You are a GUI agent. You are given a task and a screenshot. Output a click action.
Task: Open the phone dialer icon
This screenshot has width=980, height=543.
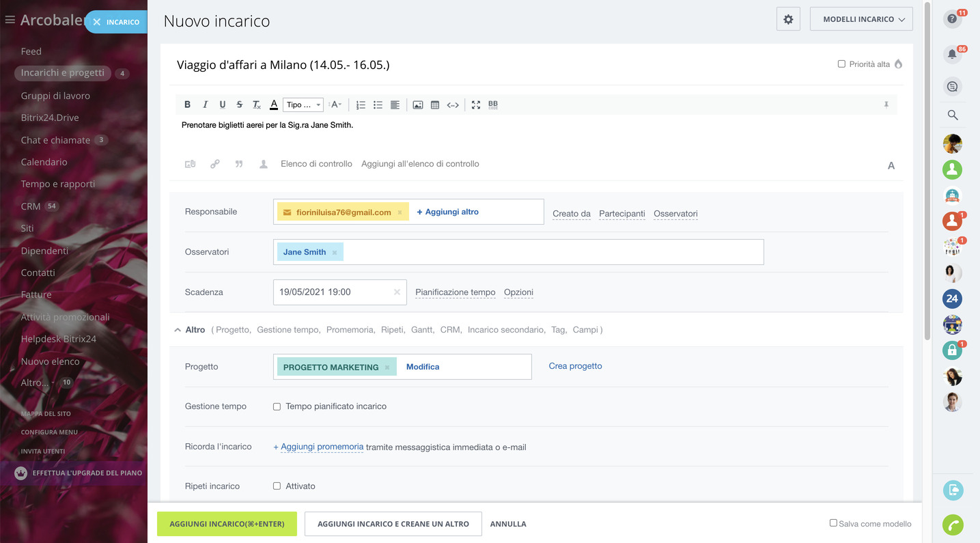pyautogui.click(x=953, y=525)
